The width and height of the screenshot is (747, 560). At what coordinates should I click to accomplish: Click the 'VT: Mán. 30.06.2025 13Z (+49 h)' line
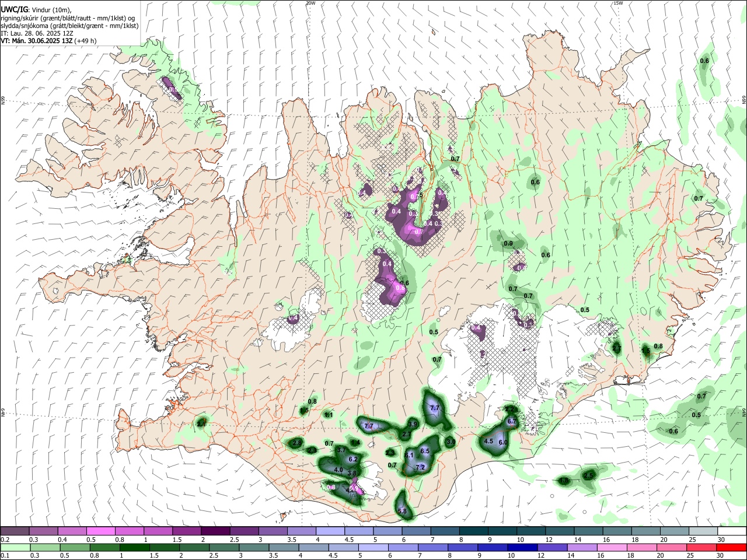pyautogui.click(x=49, y=41)
